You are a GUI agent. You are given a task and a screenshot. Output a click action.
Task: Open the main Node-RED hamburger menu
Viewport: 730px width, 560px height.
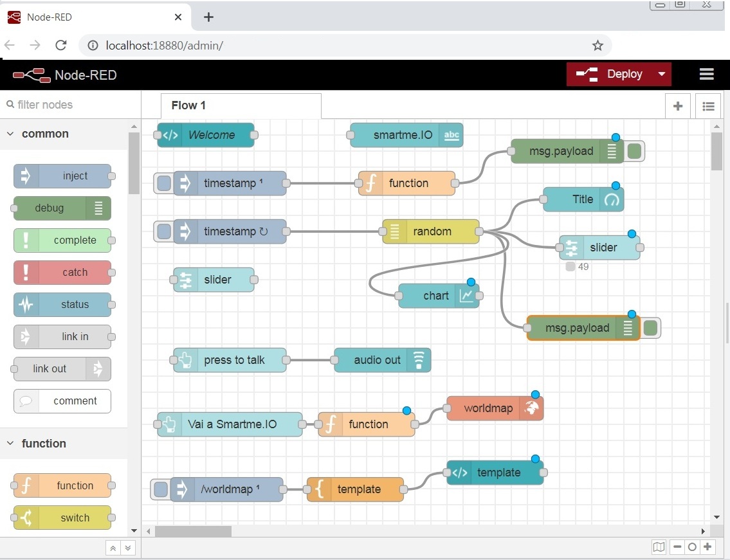(706, 74)
